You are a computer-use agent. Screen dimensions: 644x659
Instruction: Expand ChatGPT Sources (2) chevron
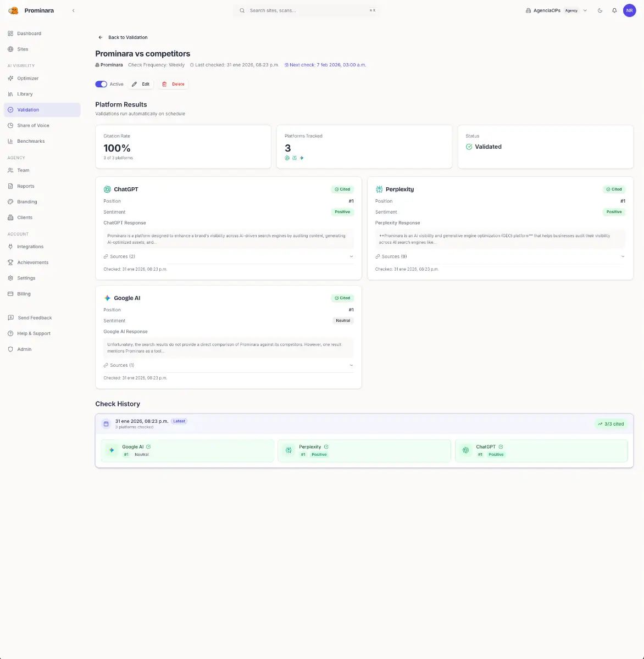(351, 256)
